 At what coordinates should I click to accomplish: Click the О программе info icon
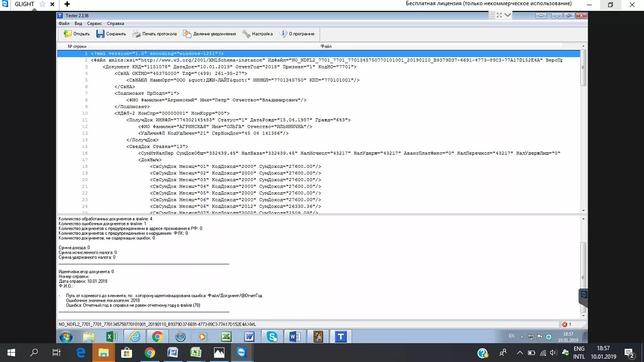(283, 34)
